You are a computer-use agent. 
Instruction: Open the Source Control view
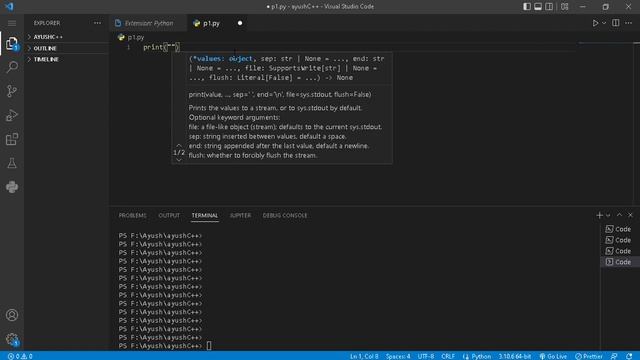[12, 91]
